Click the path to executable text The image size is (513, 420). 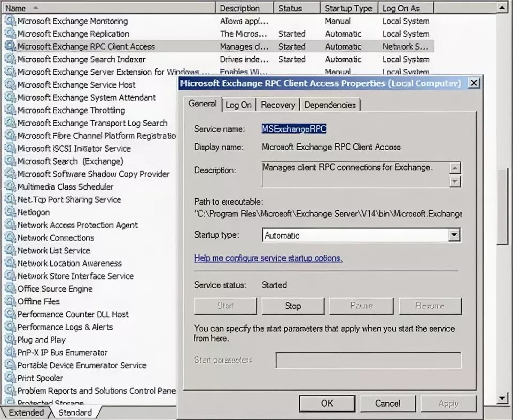pyautogui.click(x=328, y=214)
